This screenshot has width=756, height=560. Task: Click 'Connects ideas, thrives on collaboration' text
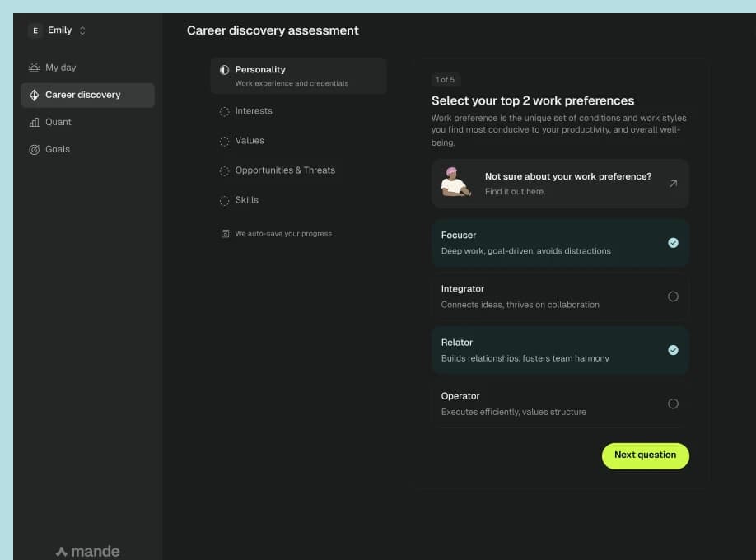(520, 305)
